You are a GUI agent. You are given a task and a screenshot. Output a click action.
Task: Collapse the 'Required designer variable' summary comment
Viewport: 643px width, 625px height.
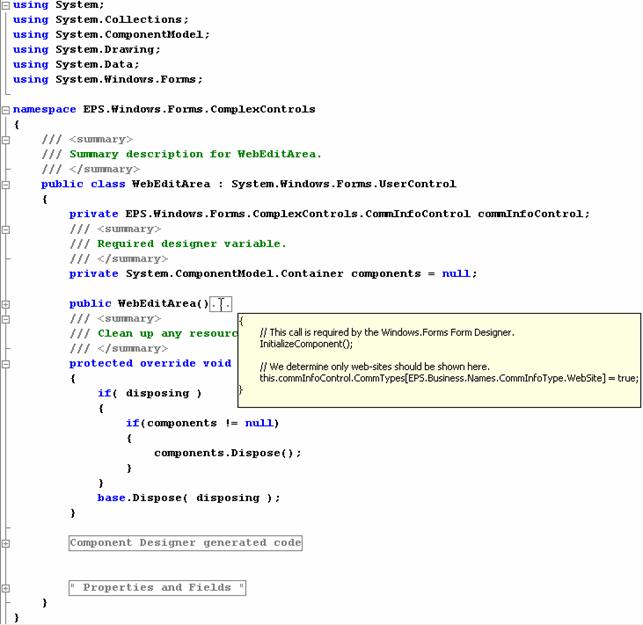(6, 229)
